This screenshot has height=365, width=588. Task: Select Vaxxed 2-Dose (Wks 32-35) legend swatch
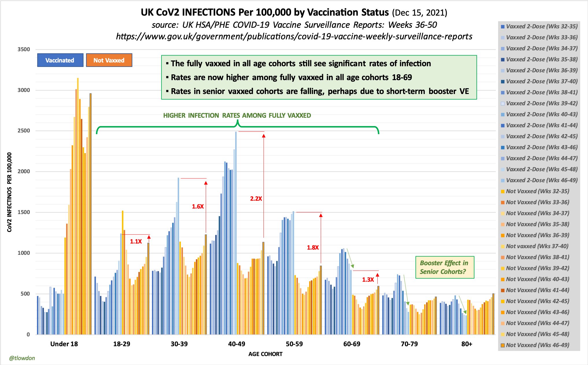click(x=503, y=27)
